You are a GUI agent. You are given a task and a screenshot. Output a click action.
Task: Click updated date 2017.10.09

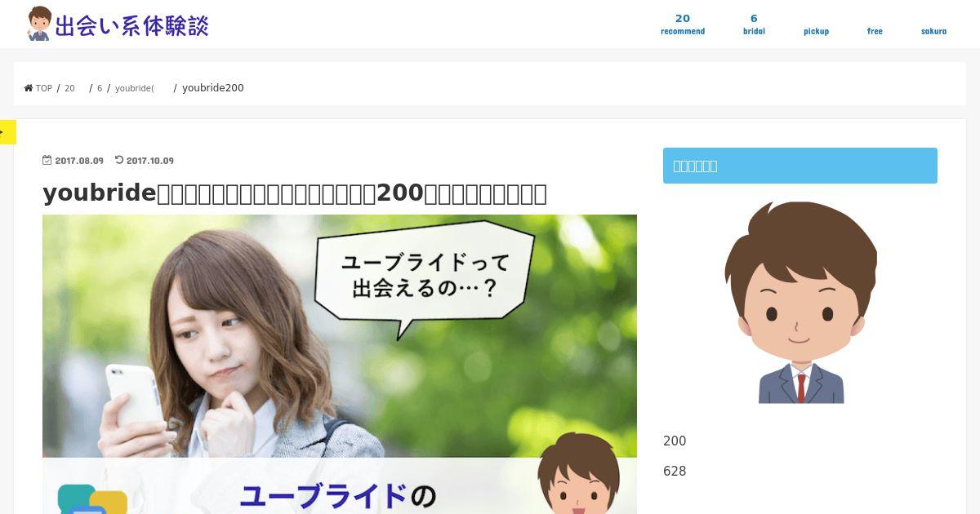click(x=150, y=161)
